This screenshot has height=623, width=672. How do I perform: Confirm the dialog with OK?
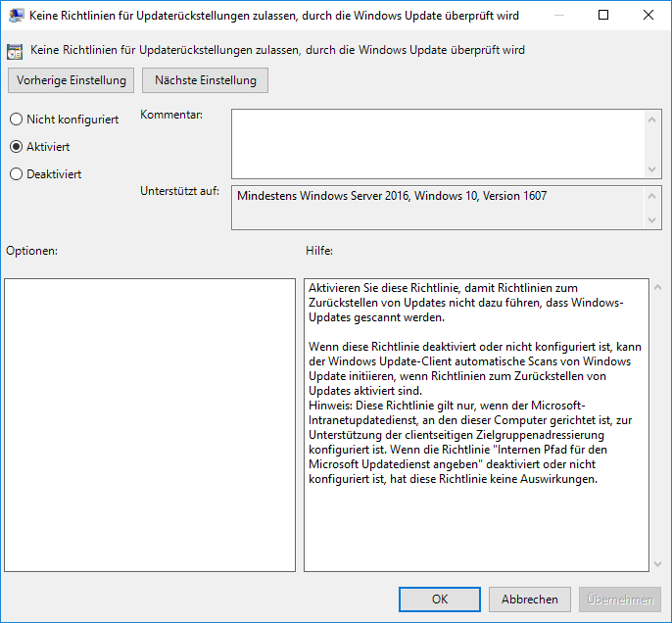coord(440,599)
